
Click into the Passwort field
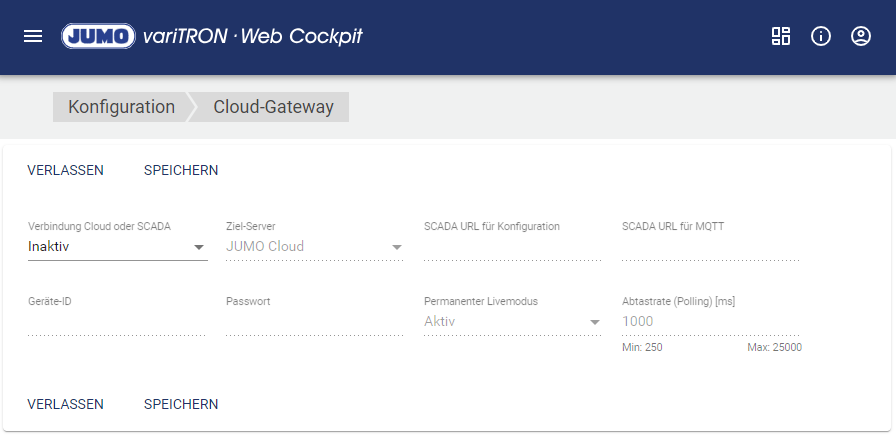tap(314, 322)
